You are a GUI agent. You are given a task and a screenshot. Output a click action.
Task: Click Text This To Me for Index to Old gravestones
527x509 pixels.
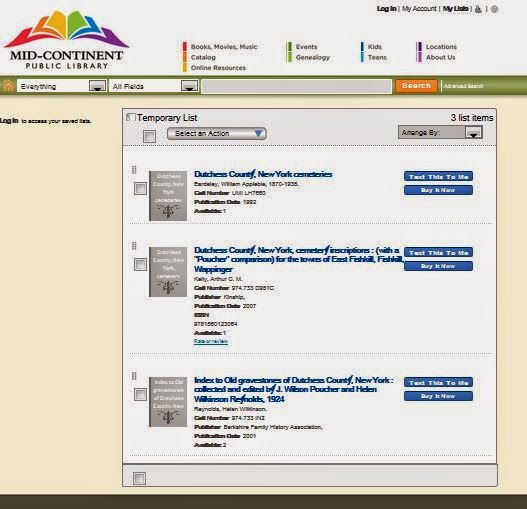coord(438,383)
